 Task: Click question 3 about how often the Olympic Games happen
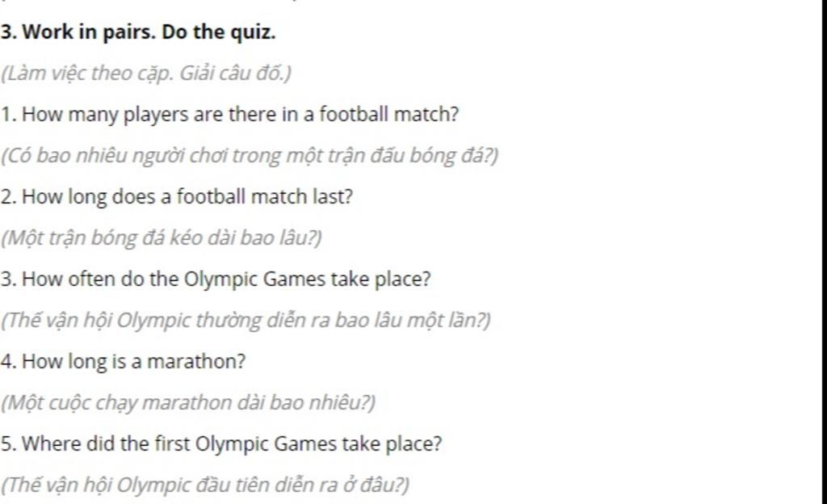tap(215, 279)
